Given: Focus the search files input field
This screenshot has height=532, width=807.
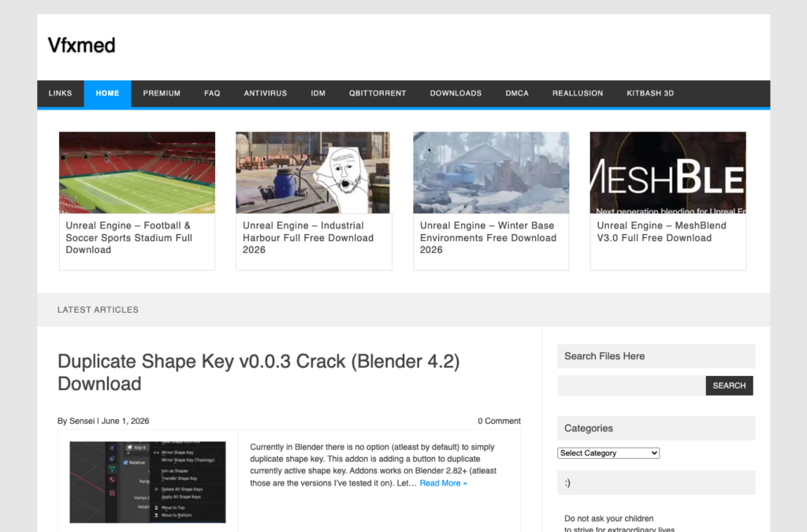Looking at the screenshot, I should coord(631,386).
